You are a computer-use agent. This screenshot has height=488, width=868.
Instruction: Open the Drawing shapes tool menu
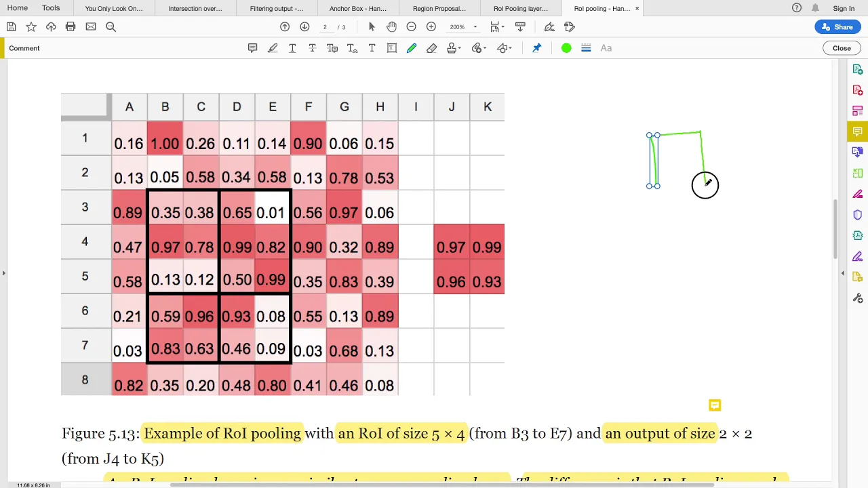coord(504,48)
